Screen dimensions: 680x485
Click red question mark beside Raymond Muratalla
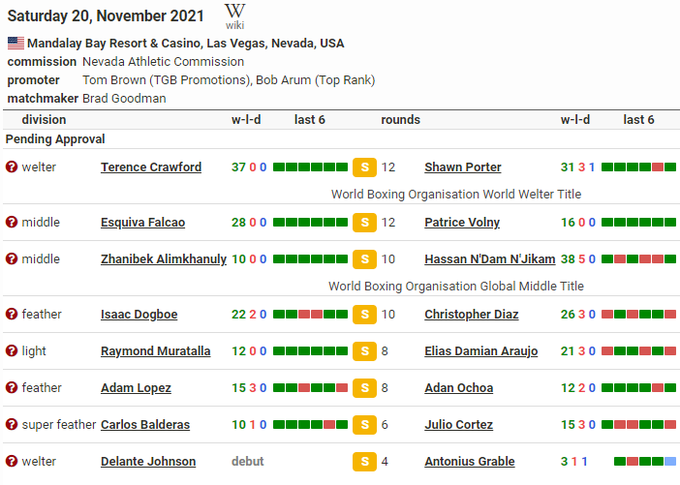(x=12, y=351)
